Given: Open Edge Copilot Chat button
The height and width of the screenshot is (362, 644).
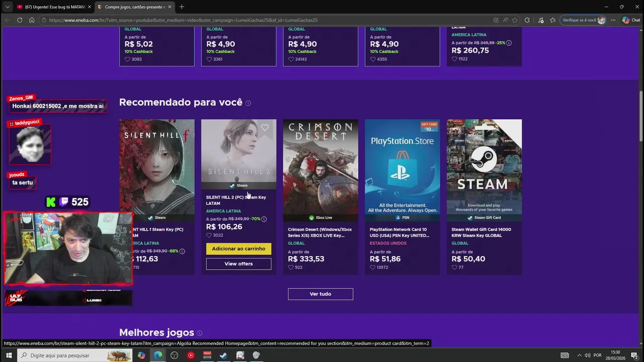Looking at the screenshot, I should pyautogui.click(x=631, y=20).
